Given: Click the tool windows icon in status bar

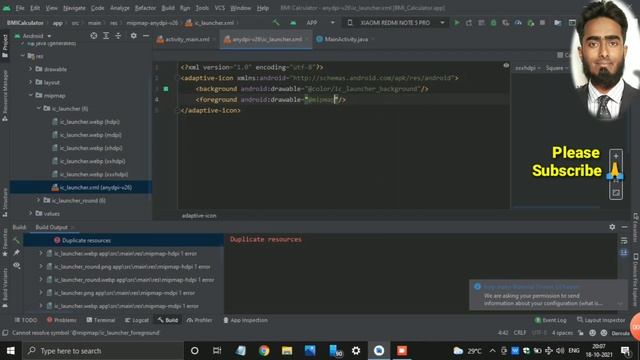Looking at the screenshot, I should (x=5, y=333).
